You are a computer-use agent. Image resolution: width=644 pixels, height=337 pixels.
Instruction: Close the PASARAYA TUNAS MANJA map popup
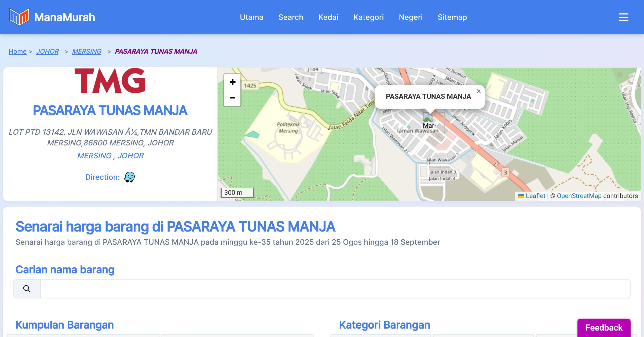click(x=478, y=91)
